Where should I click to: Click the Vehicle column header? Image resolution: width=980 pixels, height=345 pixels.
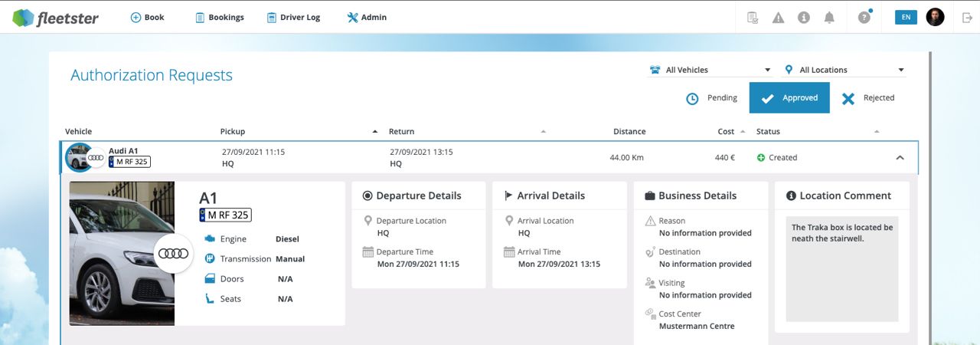(x=78, y=131)
